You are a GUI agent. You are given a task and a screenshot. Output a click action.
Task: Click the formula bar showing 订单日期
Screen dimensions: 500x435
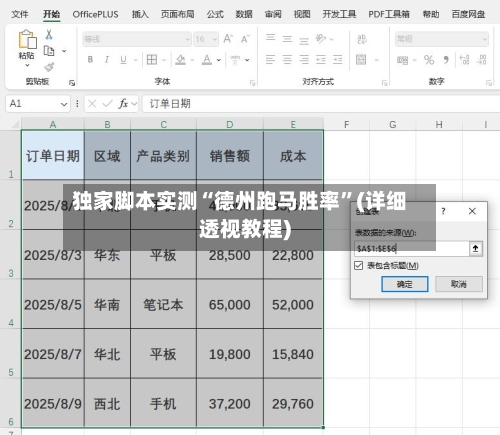[321, 104]
